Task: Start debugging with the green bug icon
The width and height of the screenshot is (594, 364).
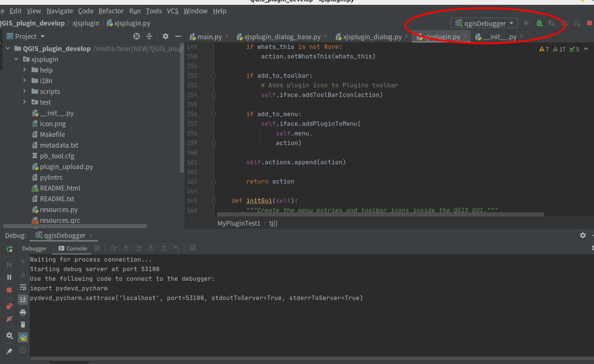Action: [x=539, y=23]
